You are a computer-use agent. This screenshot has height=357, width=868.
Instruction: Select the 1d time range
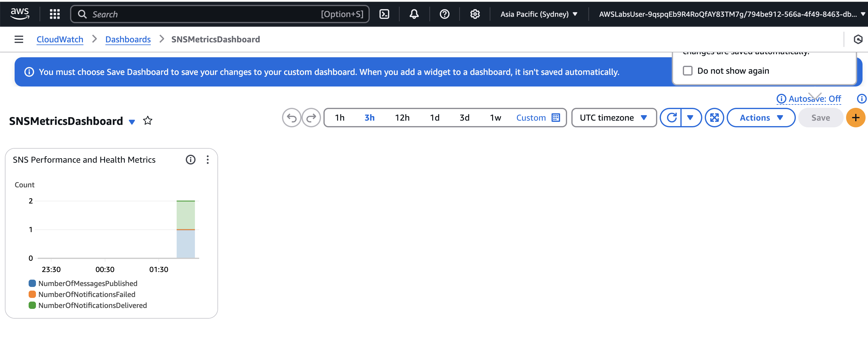point(435,118)
